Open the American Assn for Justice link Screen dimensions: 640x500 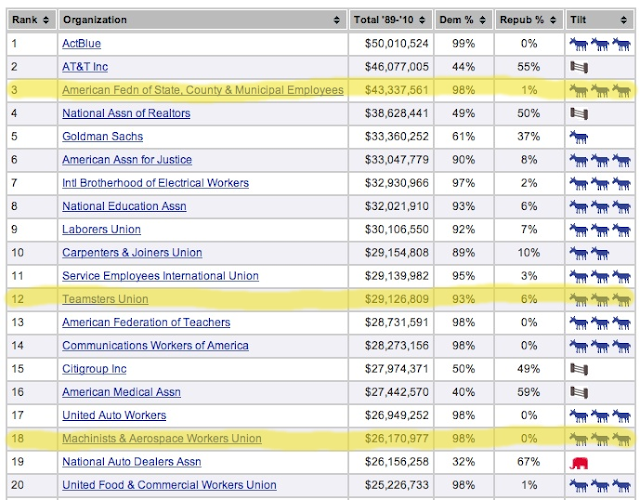point(127,160)
